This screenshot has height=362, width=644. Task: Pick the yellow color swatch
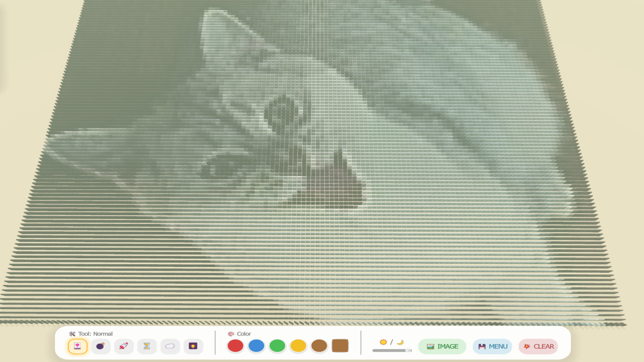click(x=298, y=346)
